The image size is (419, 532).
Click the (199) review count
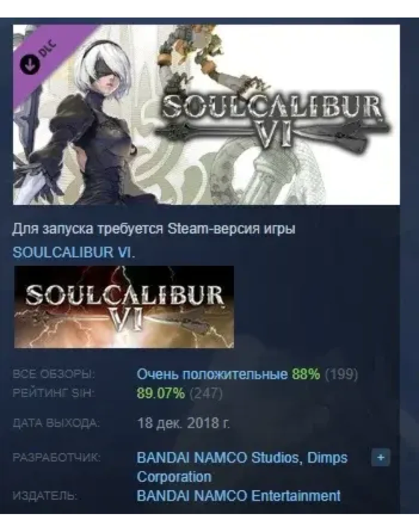pyautogui.click(x=341, y=374)
